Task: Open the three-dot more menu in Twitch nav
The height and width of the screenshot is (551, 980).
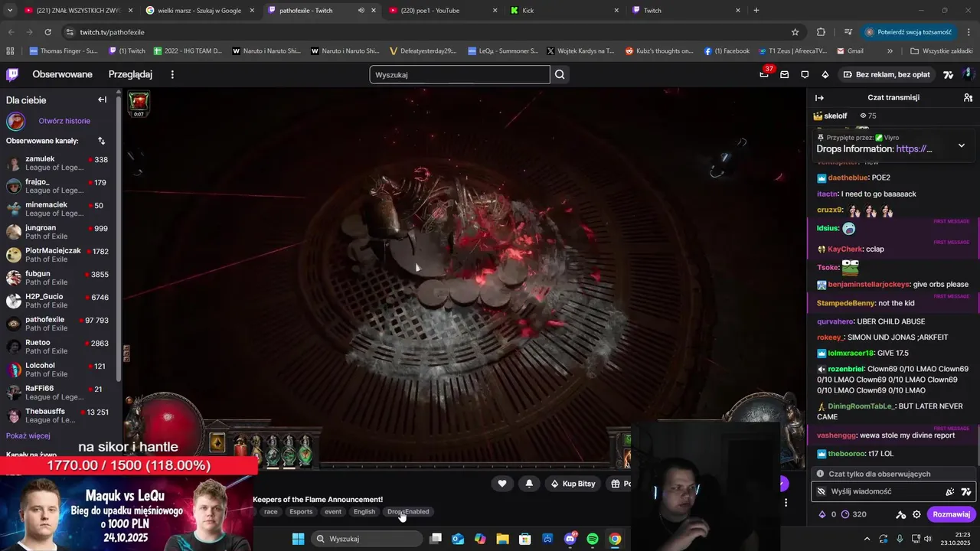Action: [x=172, y=74]
